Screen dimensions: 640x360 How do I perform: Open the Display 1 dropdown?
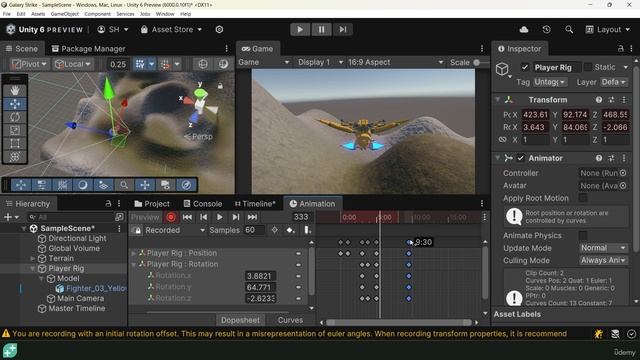320,62
